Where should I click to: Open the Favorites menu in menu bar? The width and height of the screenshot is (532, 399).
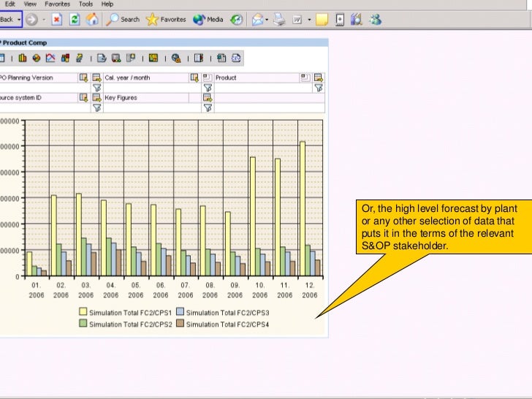[x=57, y=4]
